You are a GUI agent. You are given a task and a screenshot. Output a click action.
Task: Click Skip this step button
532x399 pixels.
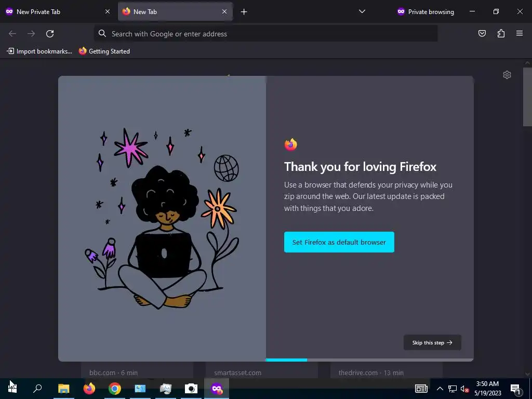coord(432,343)
